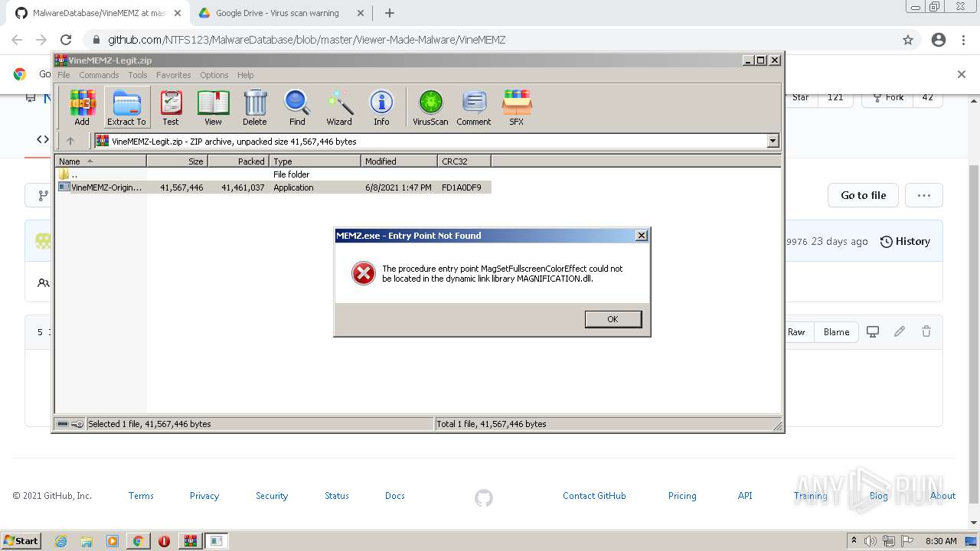Open media player taskbar icon
The height and width of the screenshot is (551, 980).
coord(113,541)
